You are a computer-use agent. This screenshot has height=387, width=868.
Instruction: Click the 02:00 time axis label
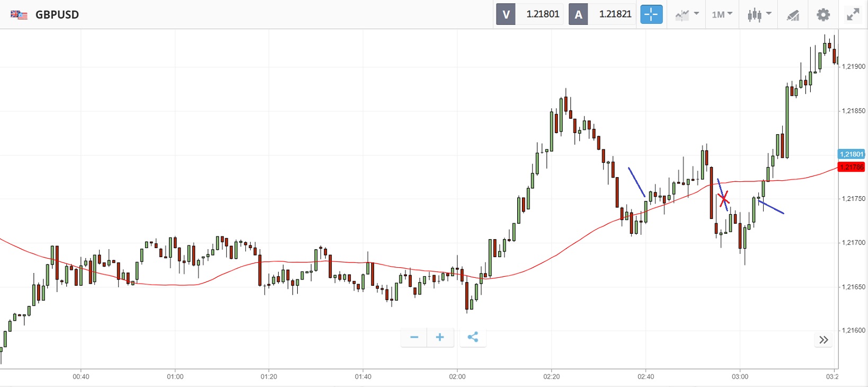(x=457, y=377)
